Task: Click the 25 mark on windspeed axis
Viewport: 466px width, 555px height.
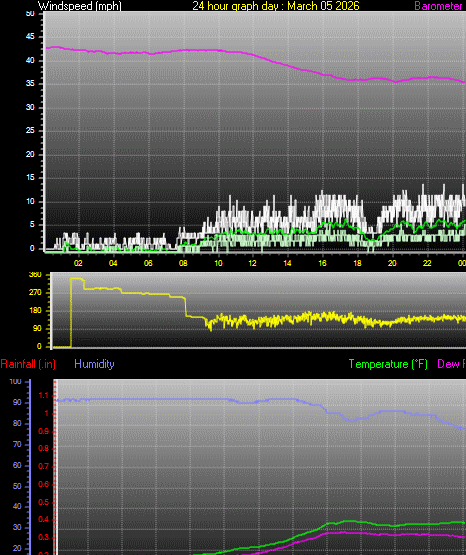Action: coord(30,131)
